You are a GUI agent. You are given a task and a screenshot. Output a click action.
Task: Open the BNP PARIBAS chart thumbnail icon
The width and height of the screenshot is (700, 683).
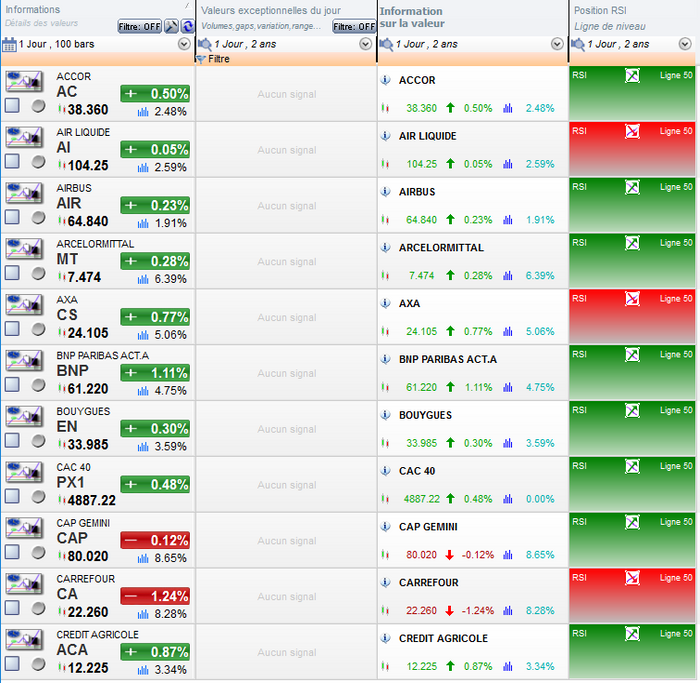(x=24, y=360)
